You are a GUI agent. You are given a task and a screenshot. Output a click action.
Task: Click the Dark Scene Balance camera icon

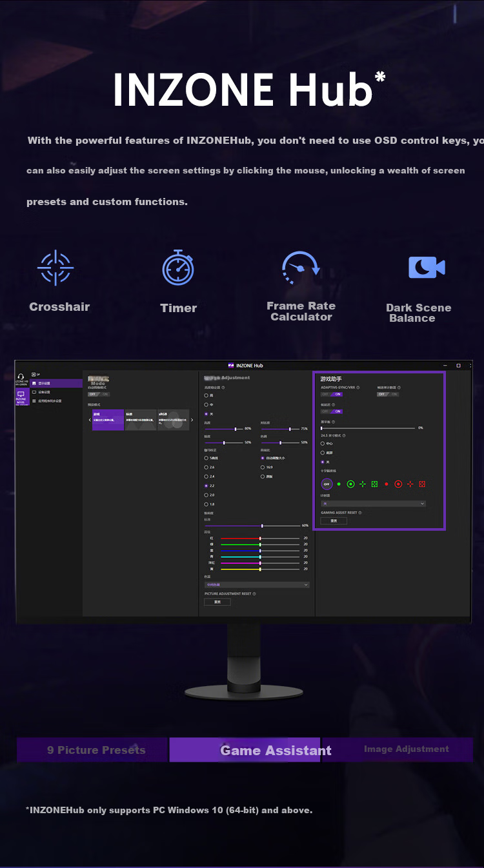(x=427, y=267)
